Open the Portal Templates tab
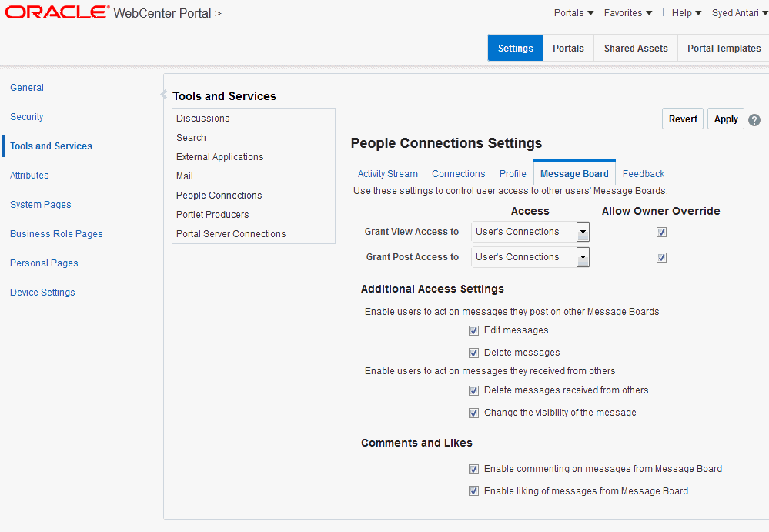 [x=724, y=48]
